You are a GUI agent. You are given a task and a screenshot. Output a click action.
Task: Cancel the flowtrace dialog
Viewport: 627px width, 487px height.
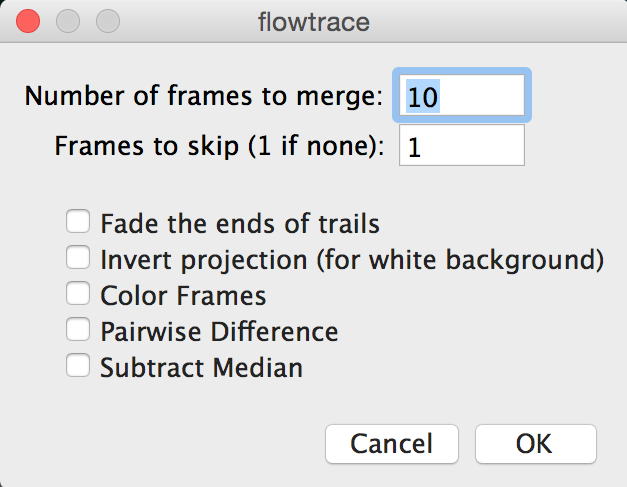[x=392, y=444]
